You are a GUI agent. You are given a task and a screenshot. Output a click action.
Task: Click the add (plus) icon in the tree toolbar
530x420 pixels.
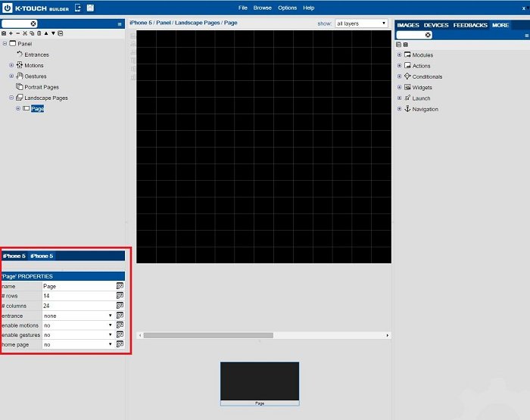tap(11, 33)
